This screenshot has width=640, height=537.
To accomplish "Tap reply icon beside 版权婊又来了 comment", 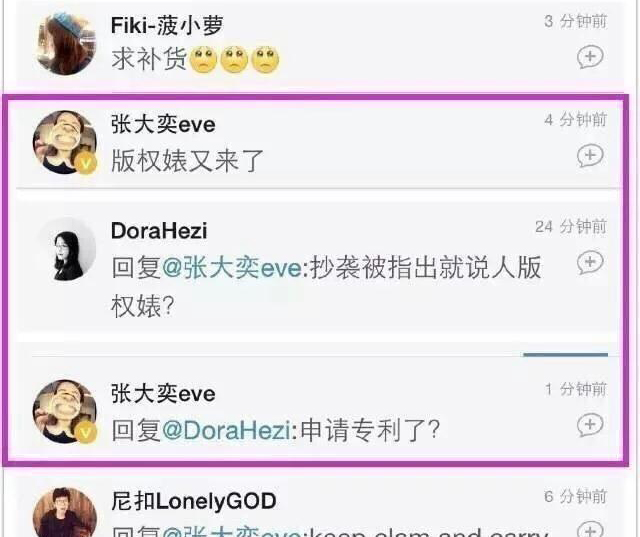I will pos(590,155).
